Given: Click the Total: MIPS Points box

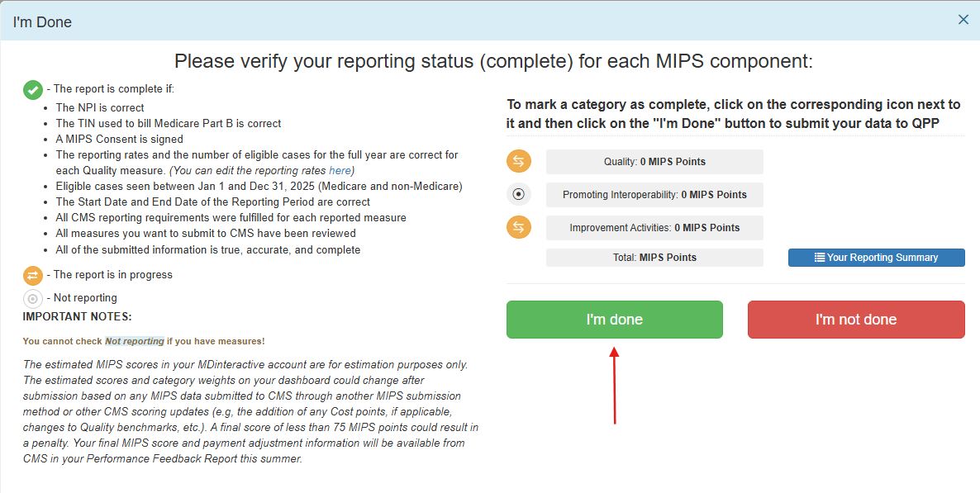Looking at the screenshot, I should (x=654, y=258).
